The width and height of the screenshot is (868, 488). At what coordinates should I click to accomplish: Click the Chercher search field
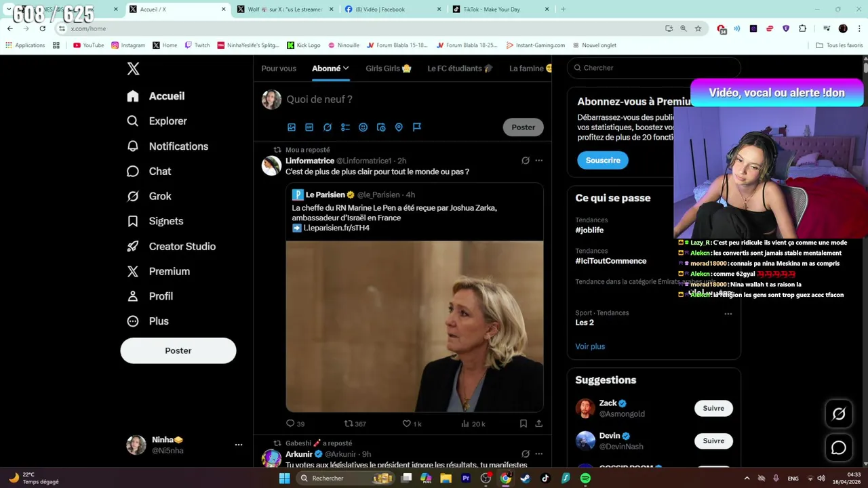point(654,68)
